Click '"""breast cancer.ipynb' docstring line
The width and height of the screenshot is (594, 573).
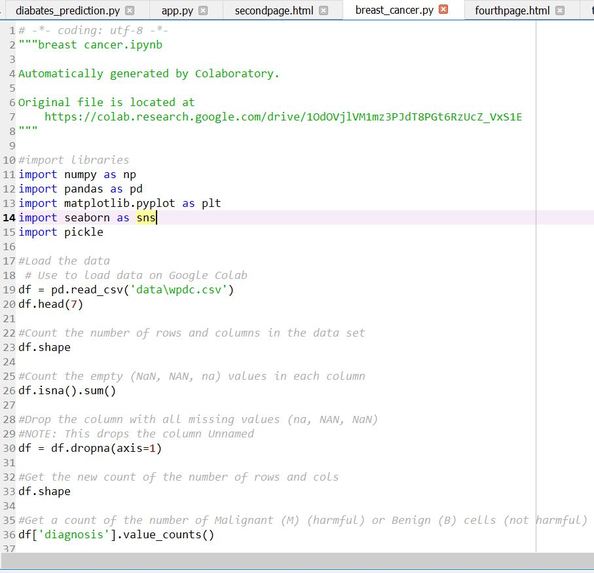tap(91, 45)
